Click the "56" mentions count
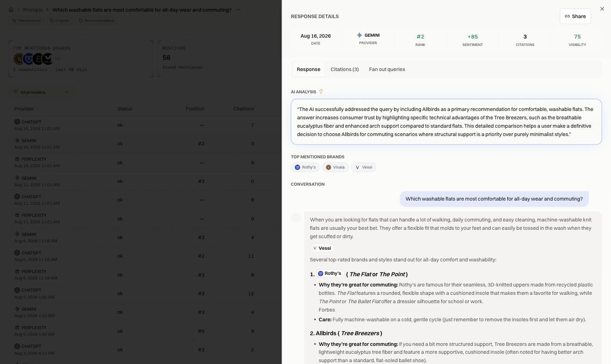 [166, 58]
